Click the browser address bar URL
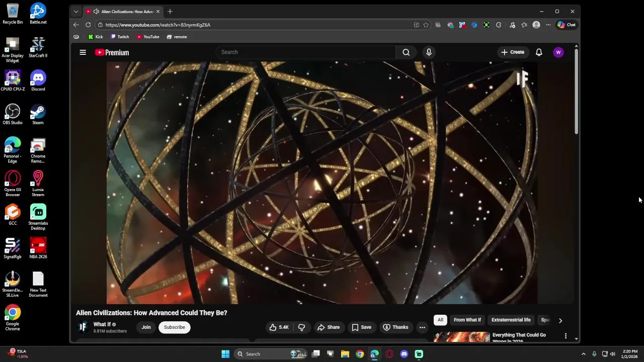Image resolution: width=644 pixels, height=362 pixels. [158, 25]
